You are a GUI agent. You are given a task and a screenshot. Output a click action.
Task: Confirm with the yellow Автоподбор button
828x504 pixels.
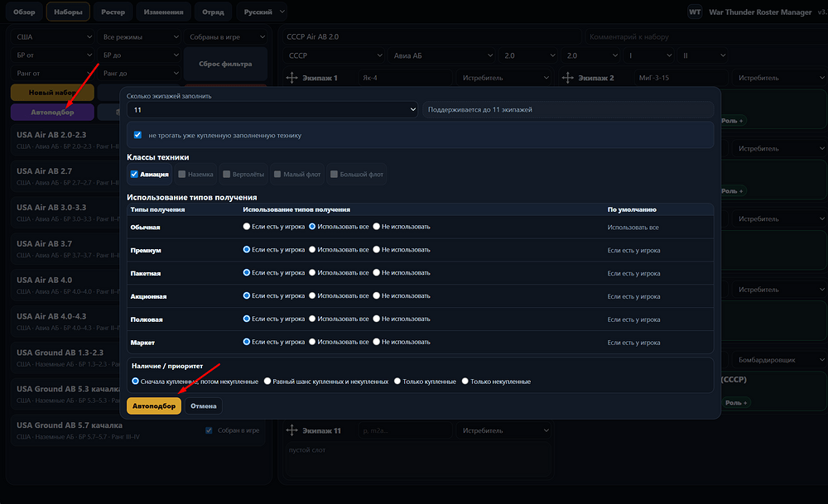point(154,406)
